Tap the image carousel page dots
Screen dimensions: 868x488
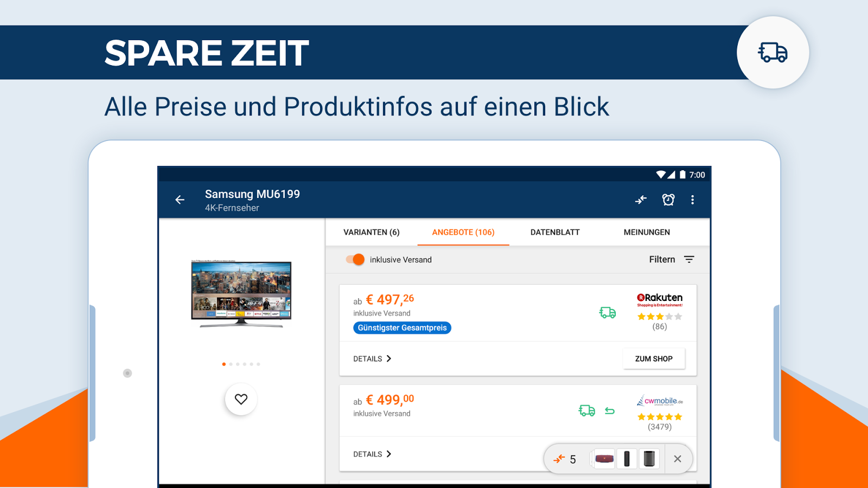pyautogui.click(x=241, y=364)
